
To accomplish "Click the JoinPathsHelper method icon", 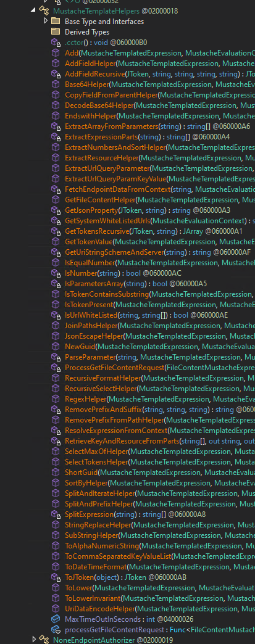I will (56, 326).
